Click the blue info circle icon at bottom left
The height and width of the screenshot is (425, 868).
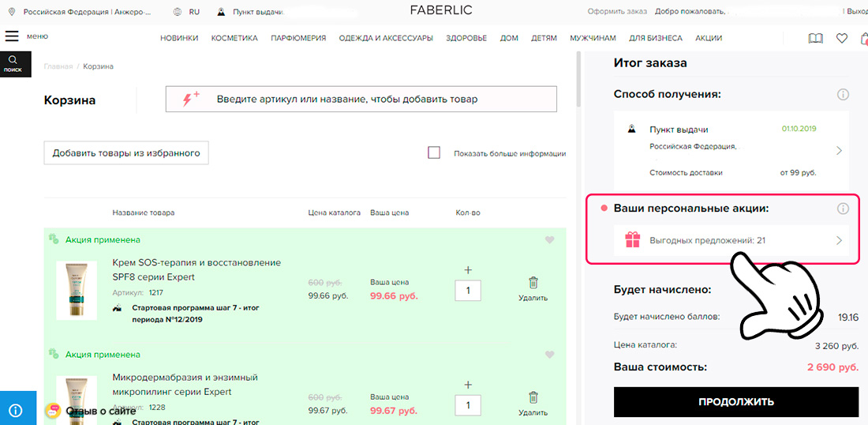pos(16,411)
